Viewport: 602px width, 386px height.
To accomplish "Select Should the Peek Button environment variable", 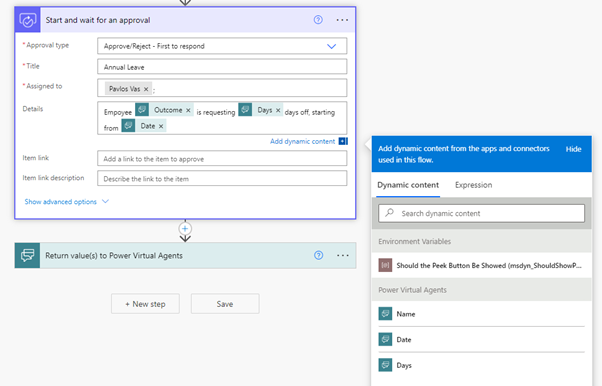I will [x=481, y=265].
